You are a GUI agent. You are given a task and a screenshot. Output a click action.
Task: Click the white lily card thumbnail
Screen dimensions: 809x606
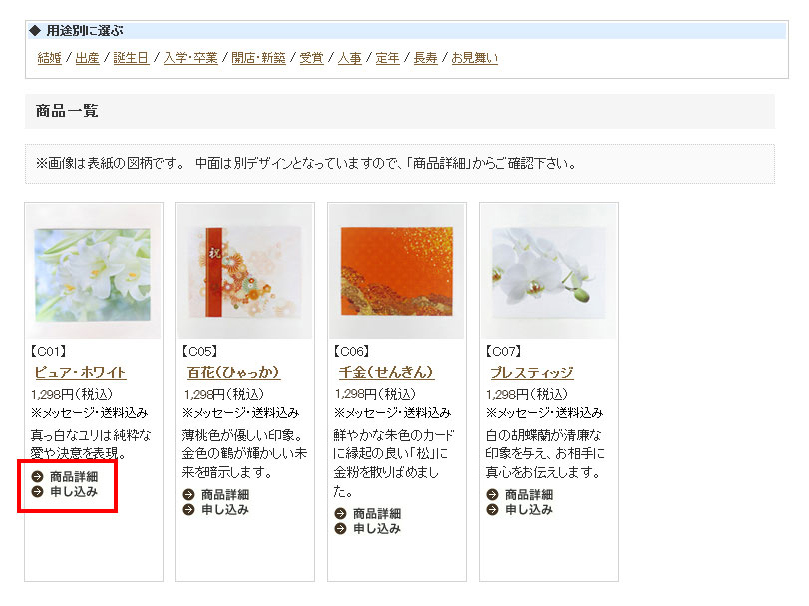tap(93, 272)
